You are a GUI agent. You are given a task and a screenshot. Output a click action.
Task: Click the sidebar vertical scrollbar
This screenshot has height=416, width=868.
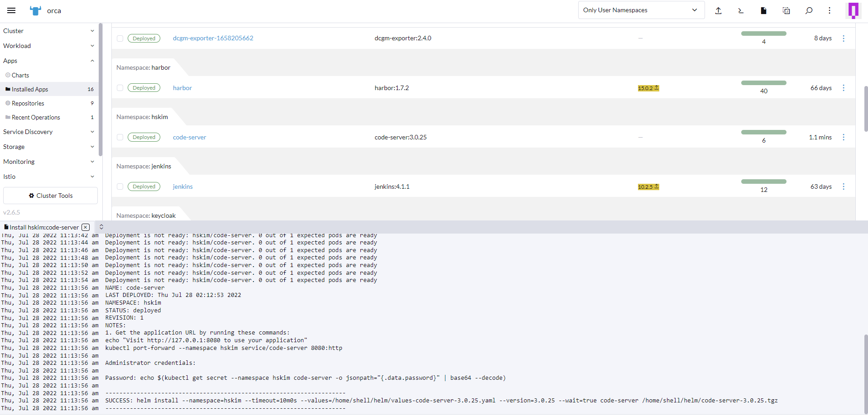tap(101, 90)
